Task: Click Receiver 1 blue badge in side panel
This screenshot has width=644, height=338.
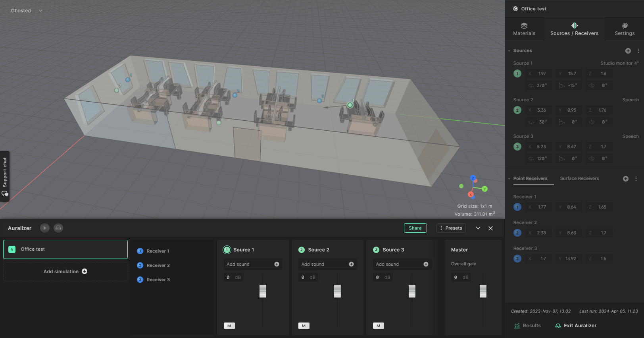Action: pyautogui.click(x=517, y=207)
